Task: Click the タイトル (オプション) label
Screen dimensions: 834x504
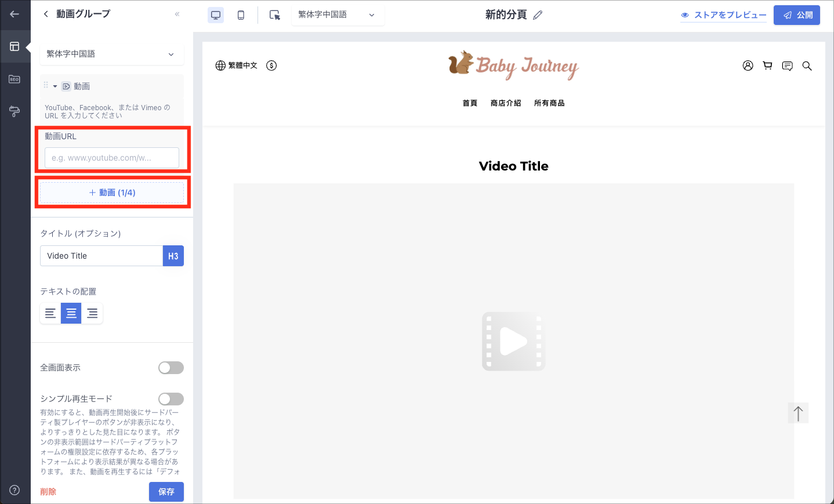Action: tap(81, 233)
